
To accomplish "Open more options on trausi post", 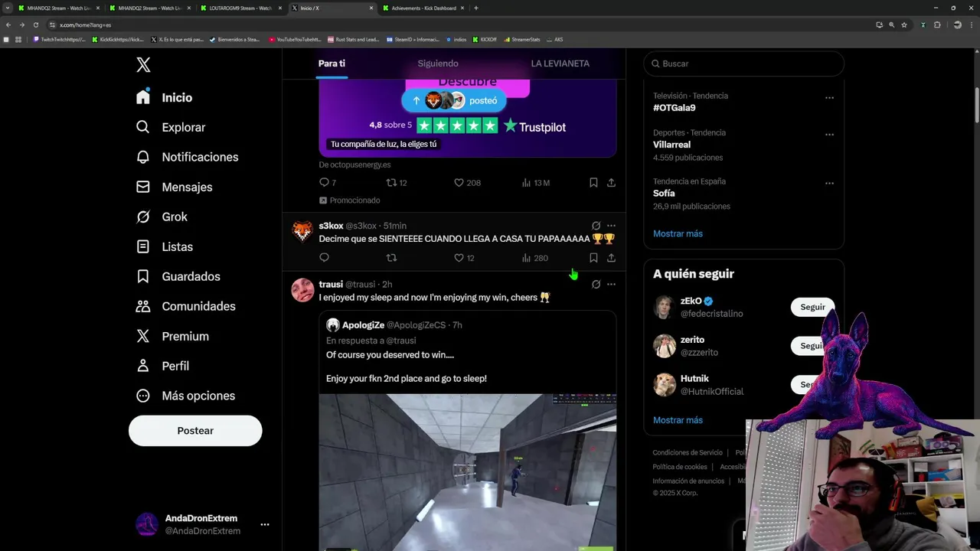I will click(x=611, y=284).
